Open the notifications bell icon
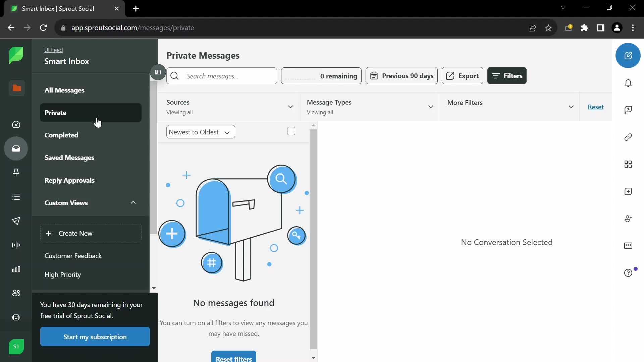This screenshot has height=362, width=644. 628,83
